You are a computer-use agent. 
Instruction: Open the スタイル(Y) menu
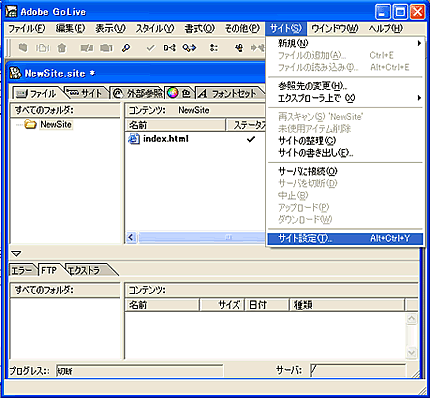tap(155, 29)
